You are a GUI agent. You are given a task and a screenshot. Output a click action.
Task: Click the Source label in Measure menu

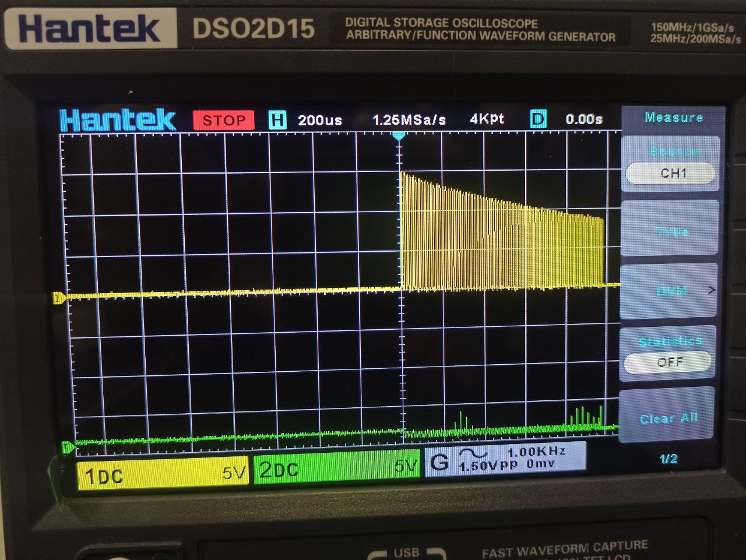pos(674,152)
